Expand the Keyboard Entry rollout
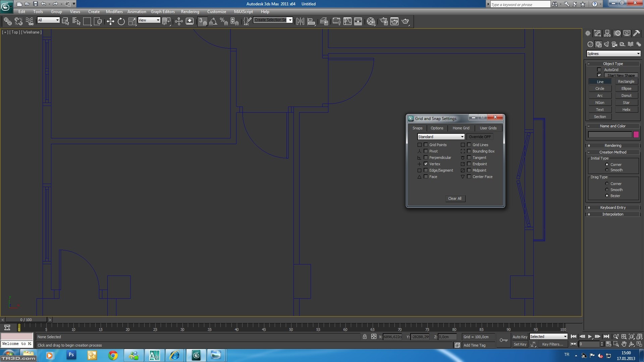The width and height of the screenshot is (644, 362). pyautogui.click(x=612, y=207)
